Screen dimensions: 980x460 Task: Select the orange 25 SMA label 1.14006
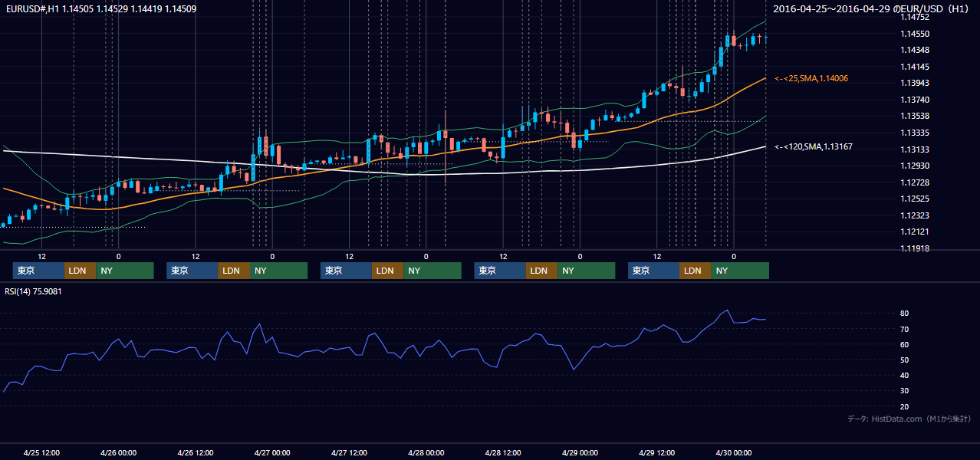tap(811, 78)
